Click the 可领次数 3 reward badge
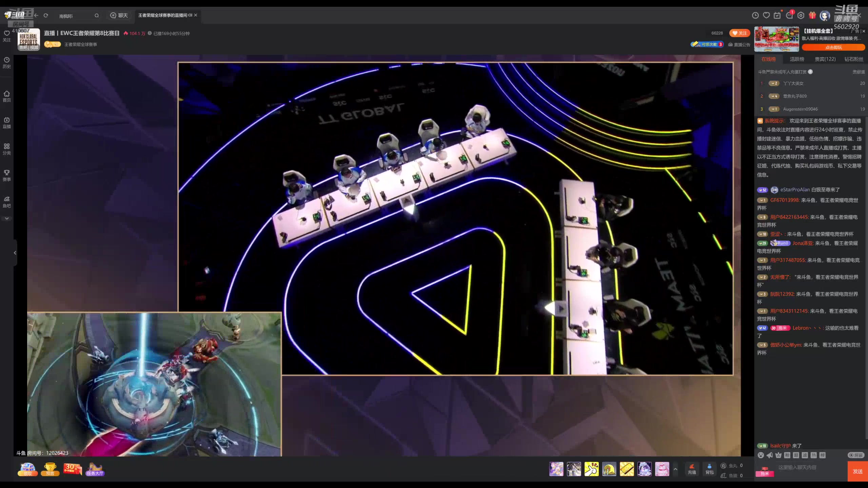 707,44
